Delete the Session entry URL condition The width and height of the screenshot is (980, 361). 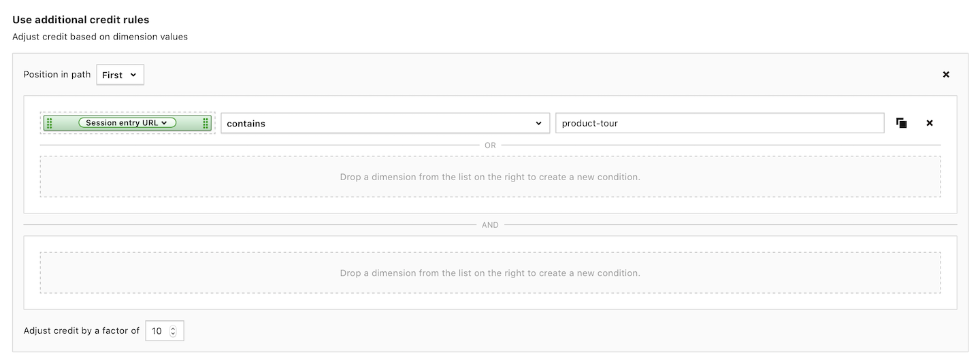tap(930, 123)
